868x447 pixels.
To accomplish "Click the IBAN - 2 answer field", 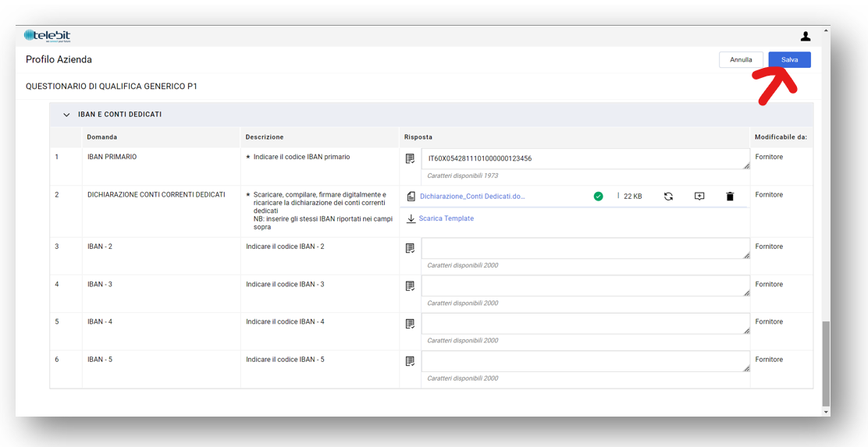I will [x=585, y=248].
